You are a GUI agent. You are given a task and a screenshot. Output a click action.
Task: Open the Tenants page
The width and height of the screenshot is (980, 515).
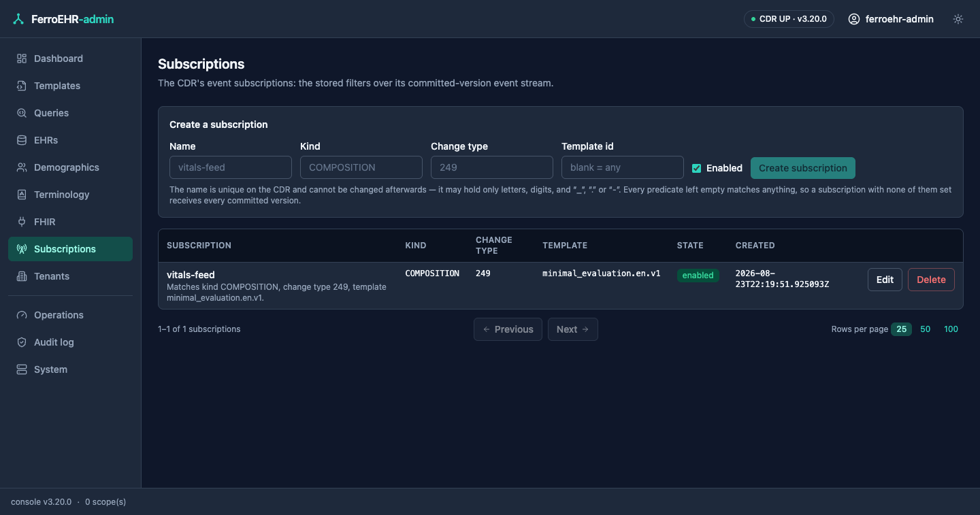point(70,276)
